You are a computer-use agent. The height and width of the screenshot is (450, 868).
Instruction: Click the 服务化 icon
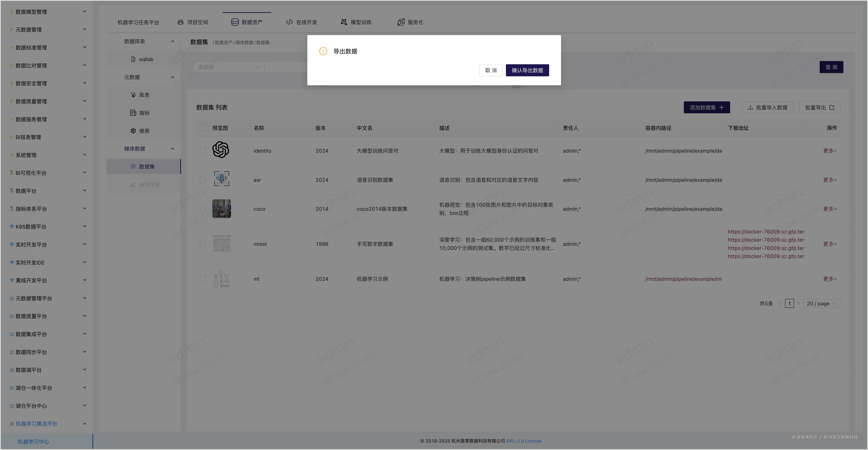click(401, 22)
